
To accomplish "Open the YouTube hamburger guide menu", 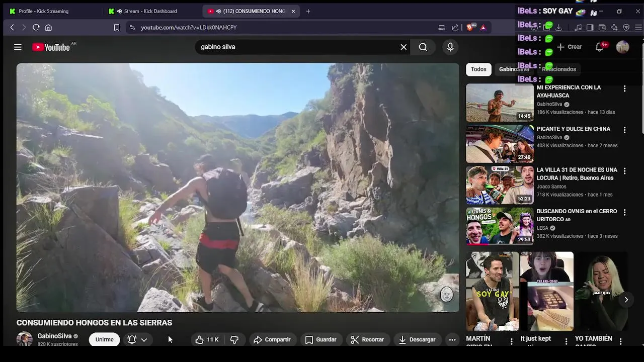I will pos(18,47).
